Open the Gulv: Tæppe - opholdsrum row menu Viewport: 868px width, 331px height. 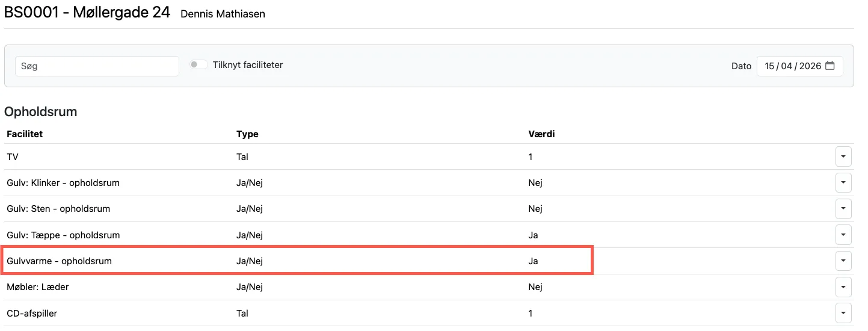tap(843, 235)
